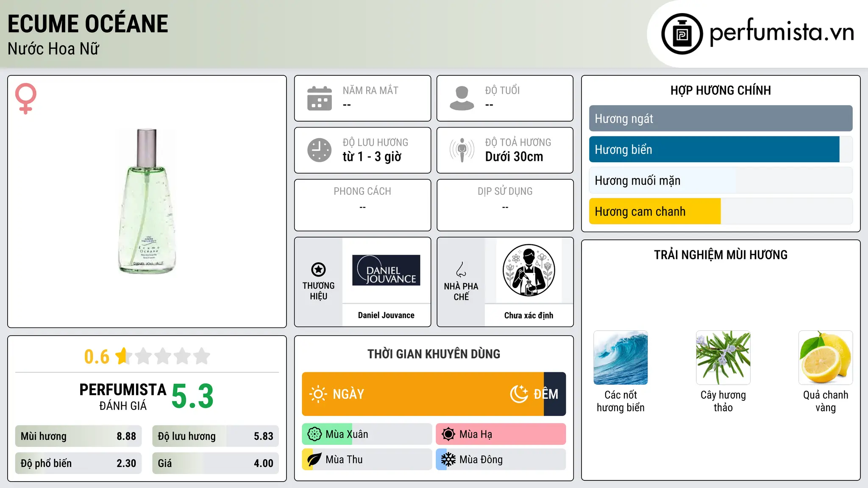Click the nose icon above Nhà pha chế
The height and width of the screenshot is (488, 868).
pyautogui.click(x=461, y=269)
